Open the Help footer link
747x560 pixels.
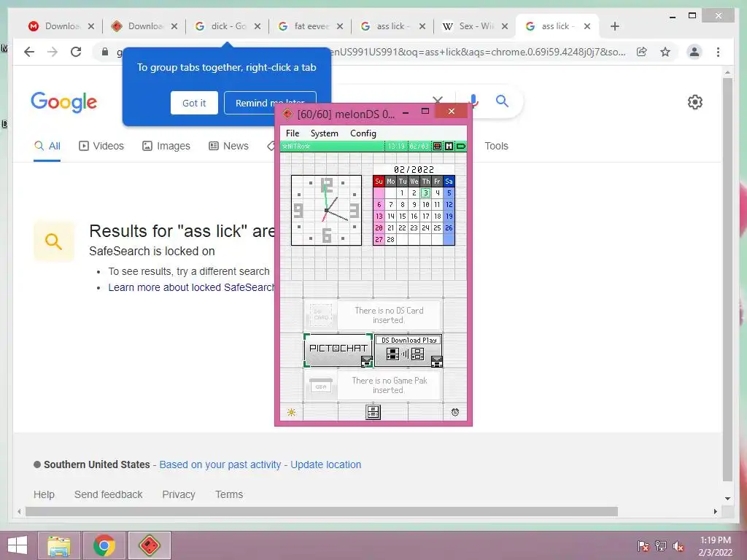pyautogui.click(x=44, y=494)
